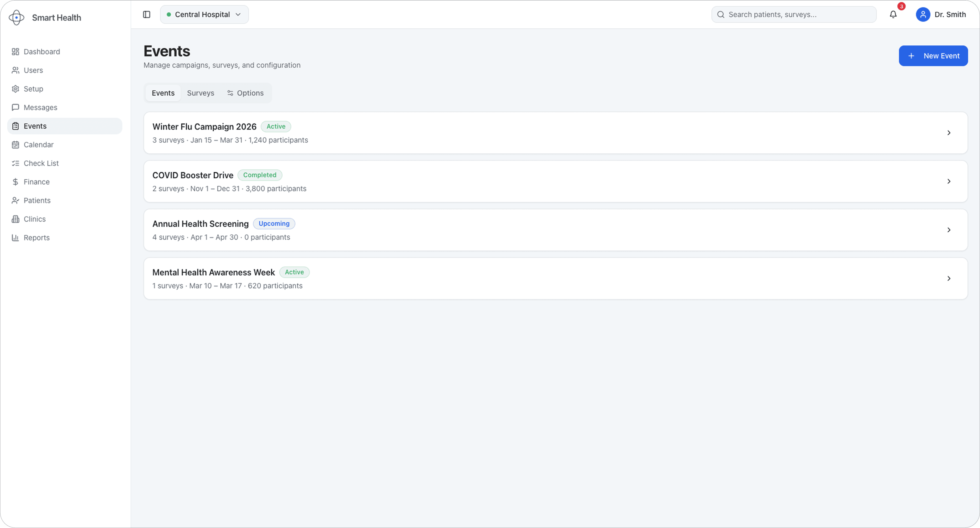Open the Annual Health Screening event
This screenshot has width=980, height=528.
pyautogui.click(x=201, y=224)
